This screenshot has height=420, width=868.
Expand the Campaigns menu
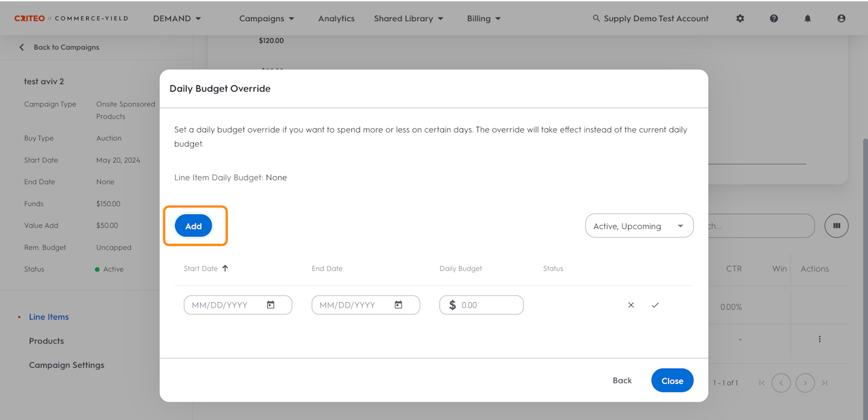tap(267, 19)
